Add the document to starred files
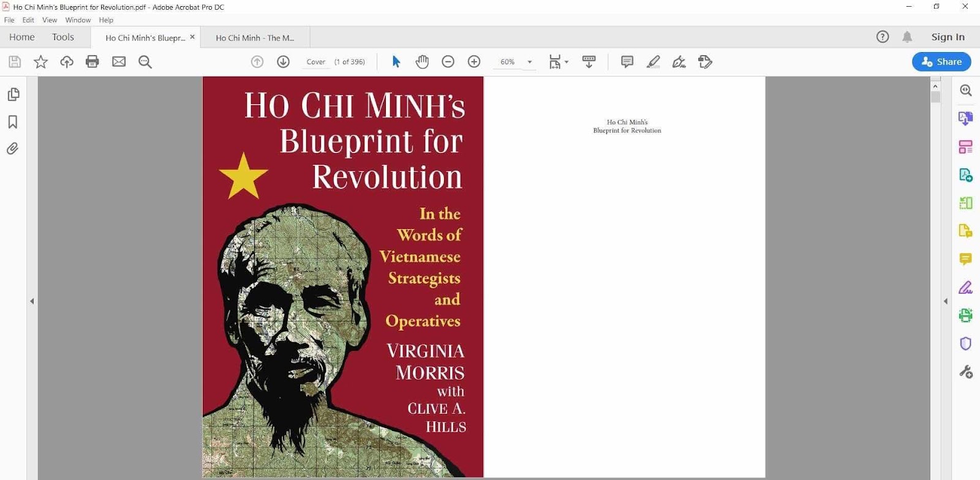980x480 pixels. point(40,62)
